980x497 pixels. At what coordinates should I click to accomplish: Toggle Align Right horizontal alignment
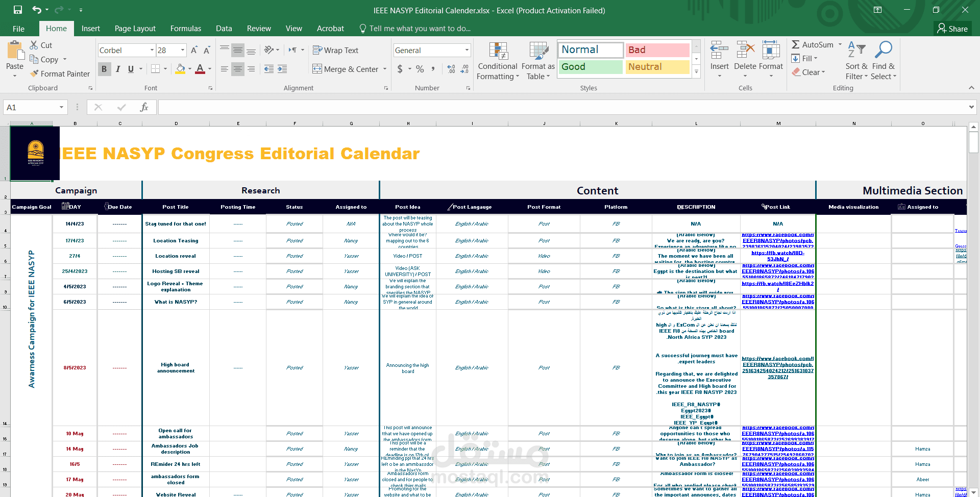click(251, 69)
